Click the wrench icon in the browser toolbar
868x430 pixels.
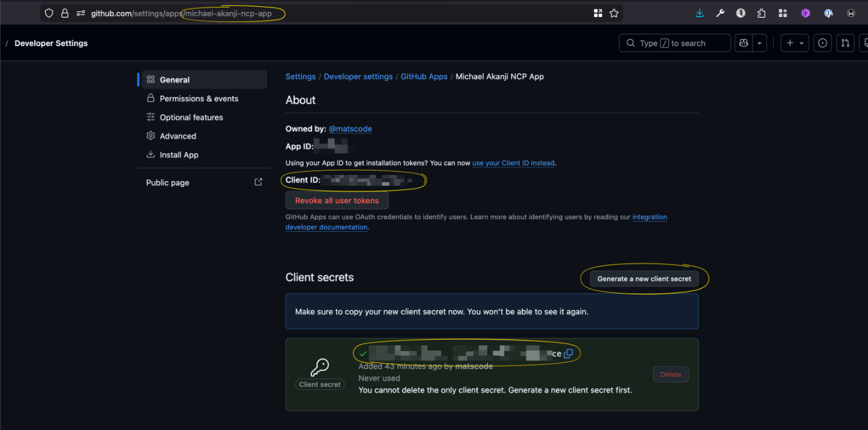click(x=720, y=13)
